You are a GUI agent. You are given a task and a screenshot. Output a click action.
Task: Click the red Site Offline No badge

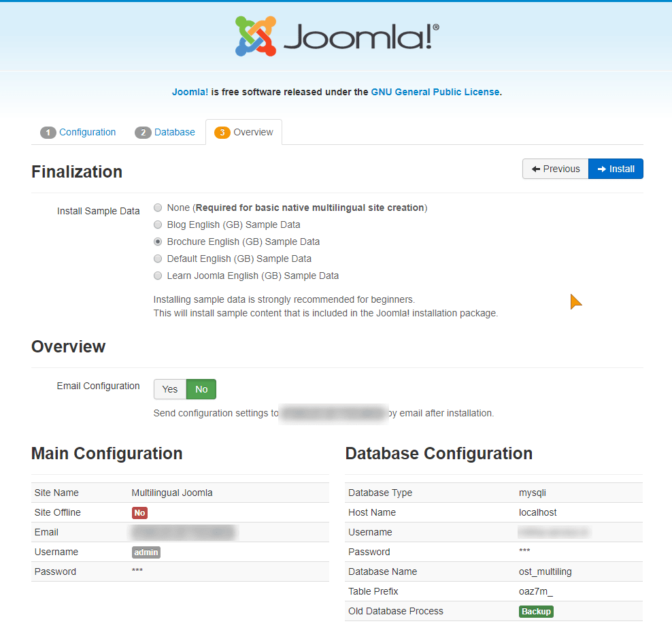point(139,513)
